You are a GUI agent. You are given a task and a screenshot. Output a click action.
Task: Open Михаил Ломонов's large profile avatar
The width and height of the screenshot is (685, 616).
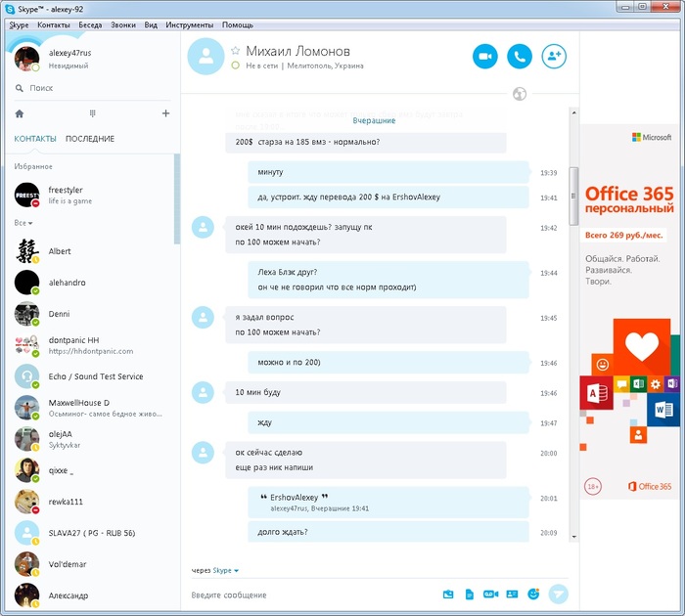pyautogui.click(x=205, y=57)
